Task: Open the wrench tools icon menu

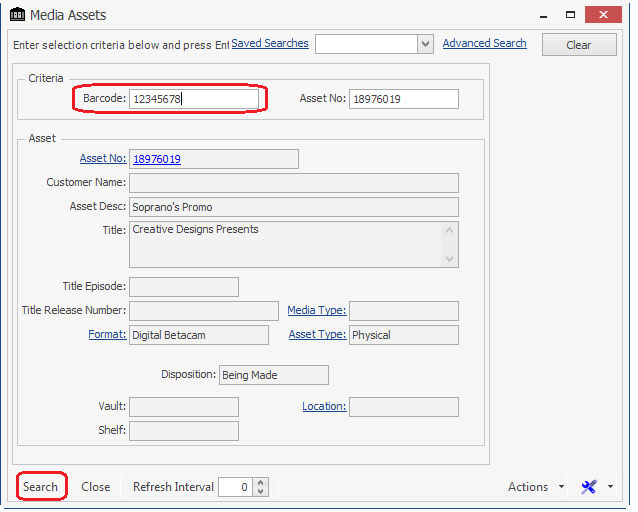Action: (x=589, y=487)
